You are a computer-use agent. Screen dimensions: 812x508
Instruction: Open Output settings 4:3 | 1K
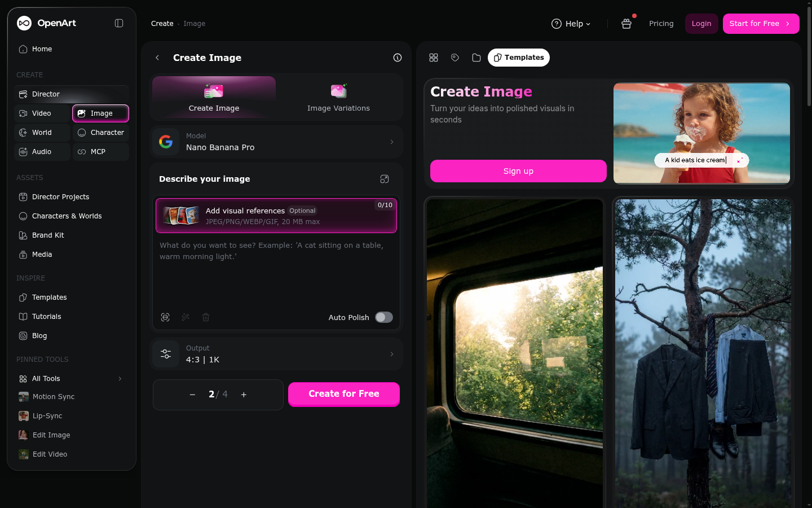pos(276,354)
